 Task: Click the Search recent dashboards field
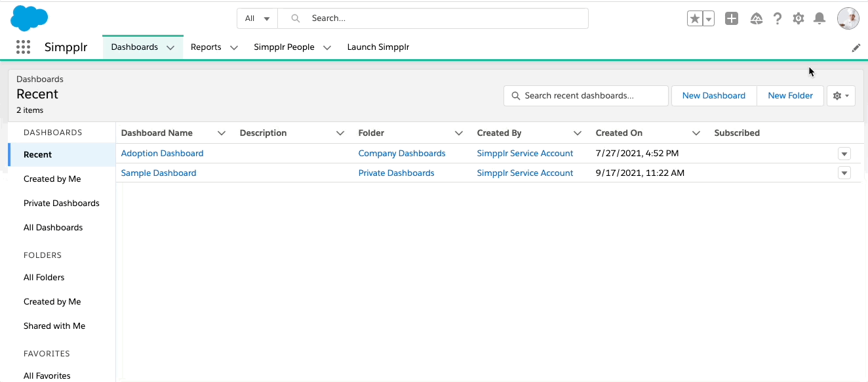586,96
